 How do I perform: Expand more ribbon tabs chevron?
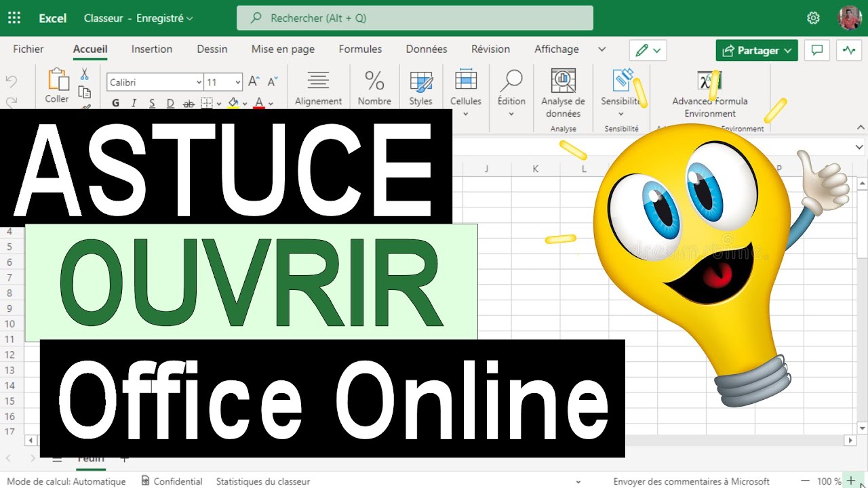pyautogui.click(x=601, y=49)
